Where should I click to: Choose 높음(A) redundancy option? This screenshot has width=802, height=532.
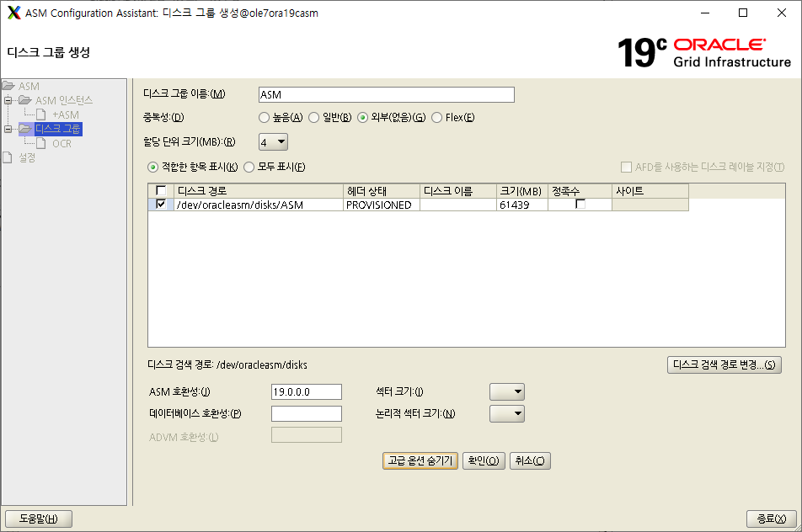tap(264, 118)
